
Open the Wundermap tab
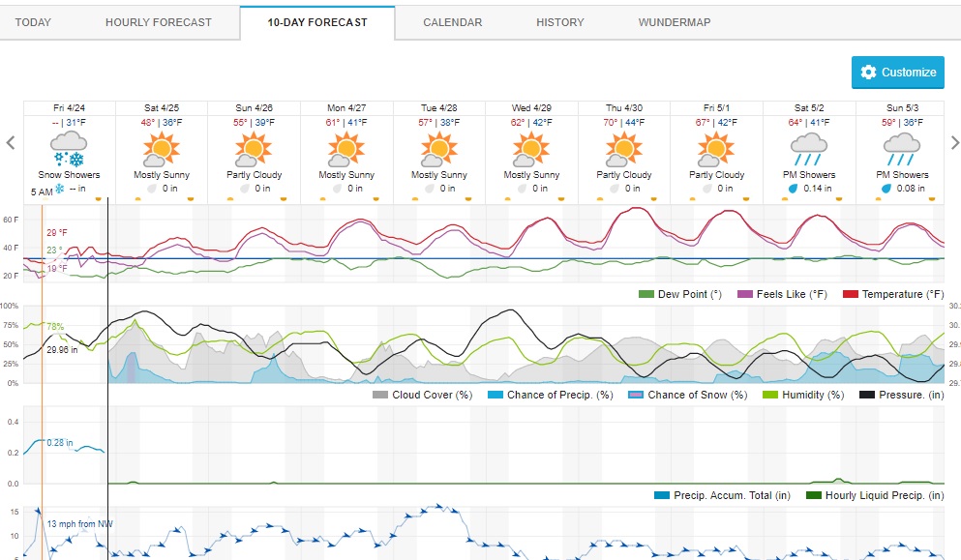click(672, 22)
